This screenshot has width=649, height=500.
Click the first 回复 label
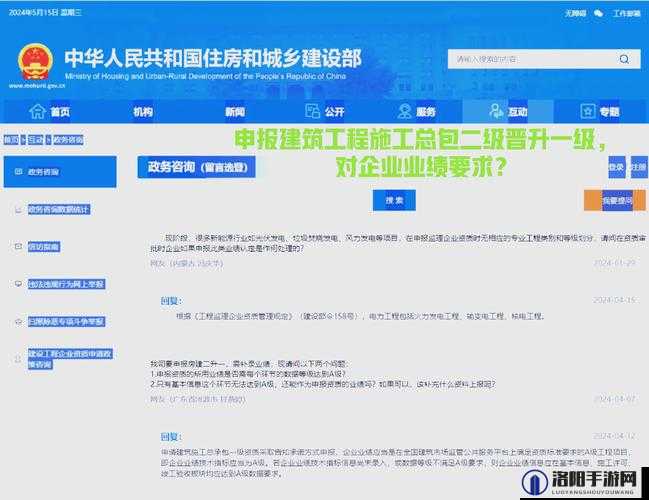click(x=171, y=301)
